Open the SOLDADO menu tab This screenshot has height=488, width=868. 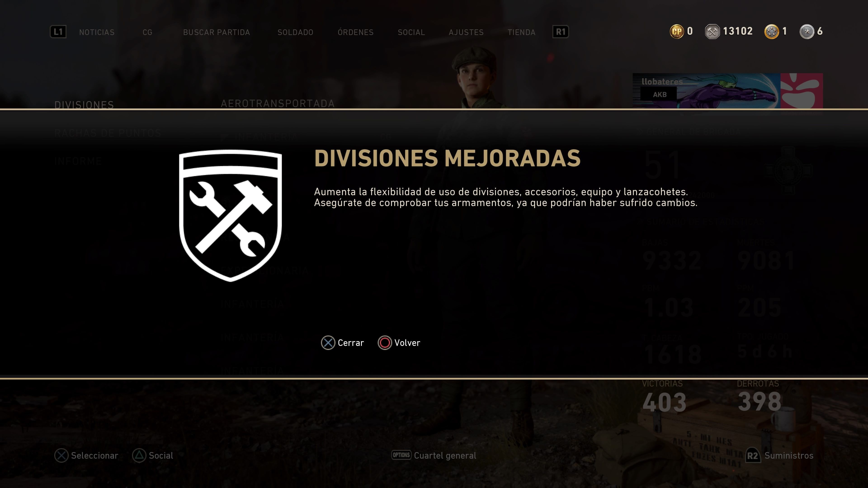point(295,32)
